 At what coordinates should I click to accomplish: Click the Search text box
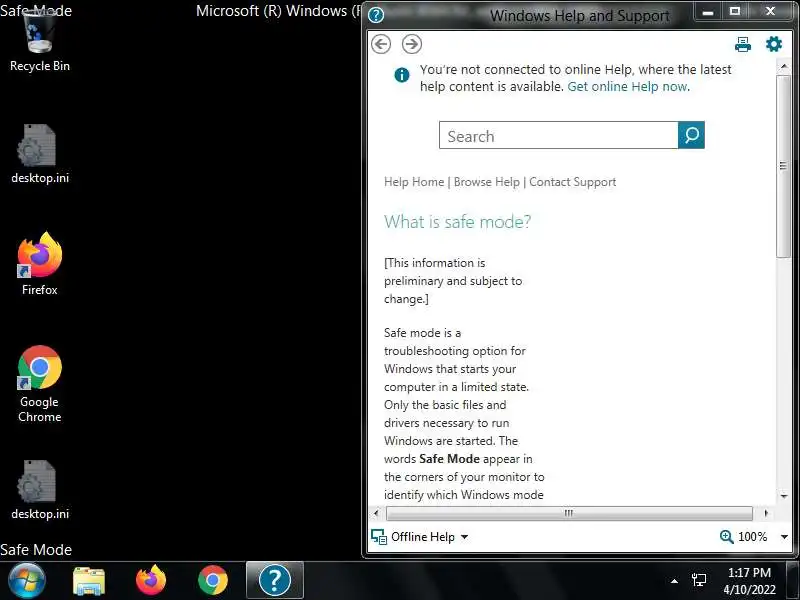click(x=559, y=135)
